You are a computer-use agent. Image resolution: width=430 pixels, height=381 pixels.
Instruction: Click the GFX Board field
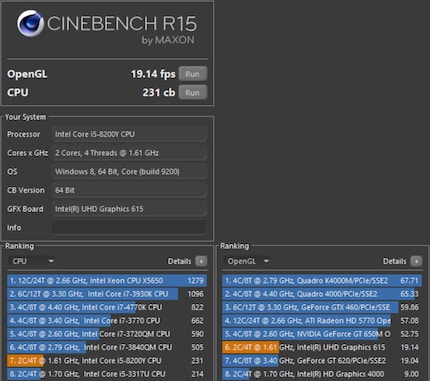[x=129, y=209]
